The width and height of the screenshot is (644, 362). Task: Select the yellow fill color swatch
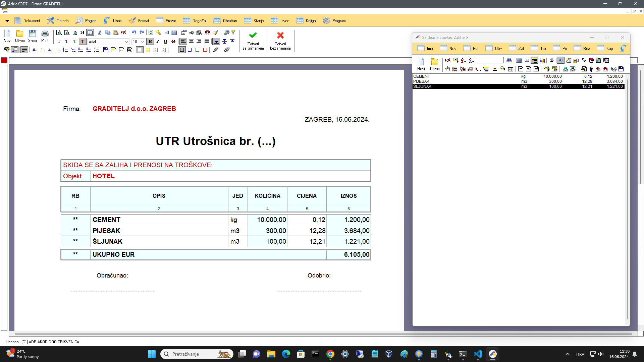(x=148, y=50)
